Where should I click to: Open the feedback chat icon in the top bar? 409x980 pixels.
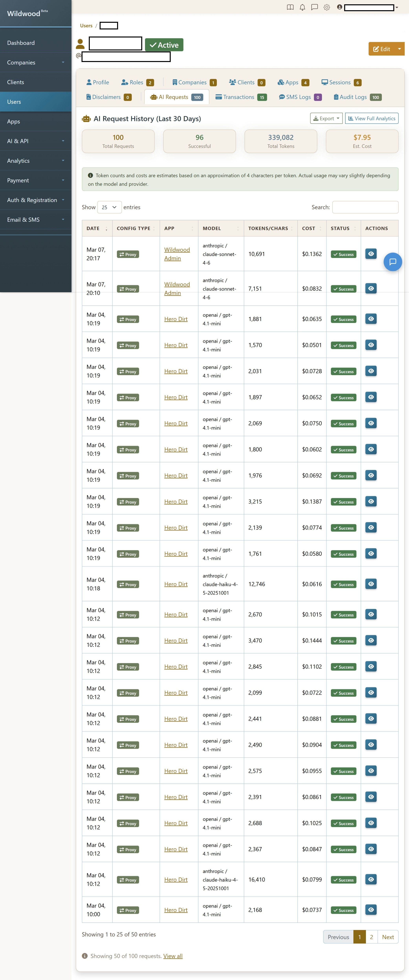(x=314, y=7)
